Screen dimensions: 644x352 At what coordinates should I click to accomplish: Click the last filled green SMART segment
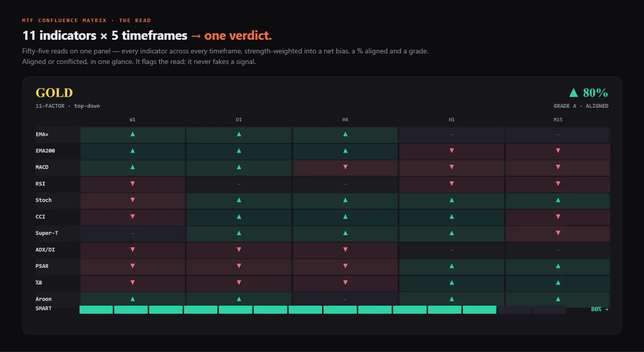pos(479,310)
